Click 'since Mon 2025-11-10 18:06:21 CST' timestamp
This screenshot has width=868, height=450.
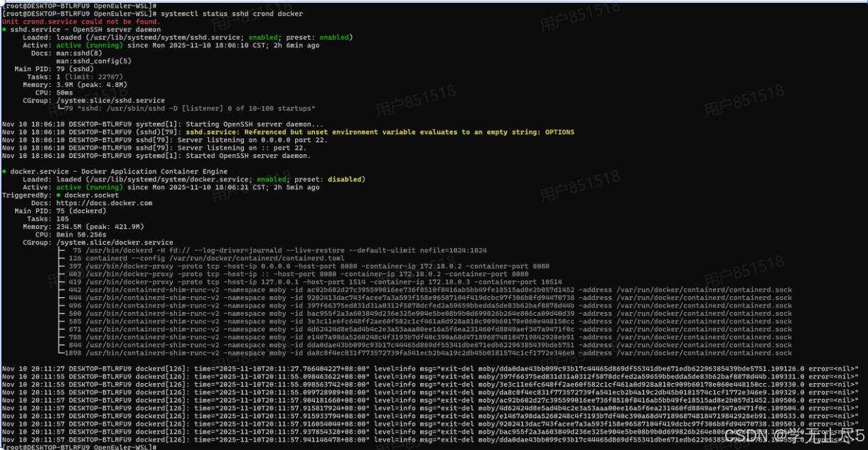pyautogui.click(x=198, y=188)
